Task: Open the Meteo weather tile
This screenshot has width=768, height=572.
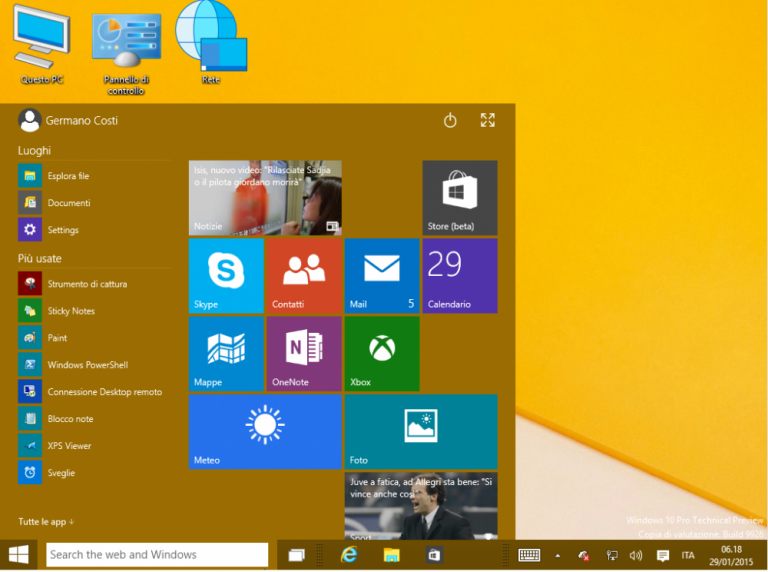Action: pyautogui.click(x=265, y=431)
